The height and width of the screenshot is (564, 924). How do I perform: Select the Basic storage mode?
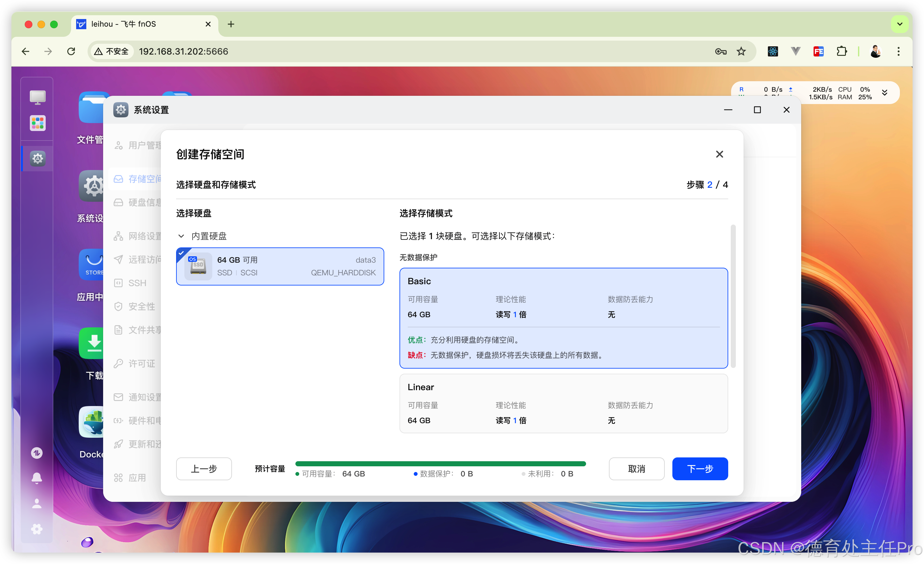click(x=563, y=318)
